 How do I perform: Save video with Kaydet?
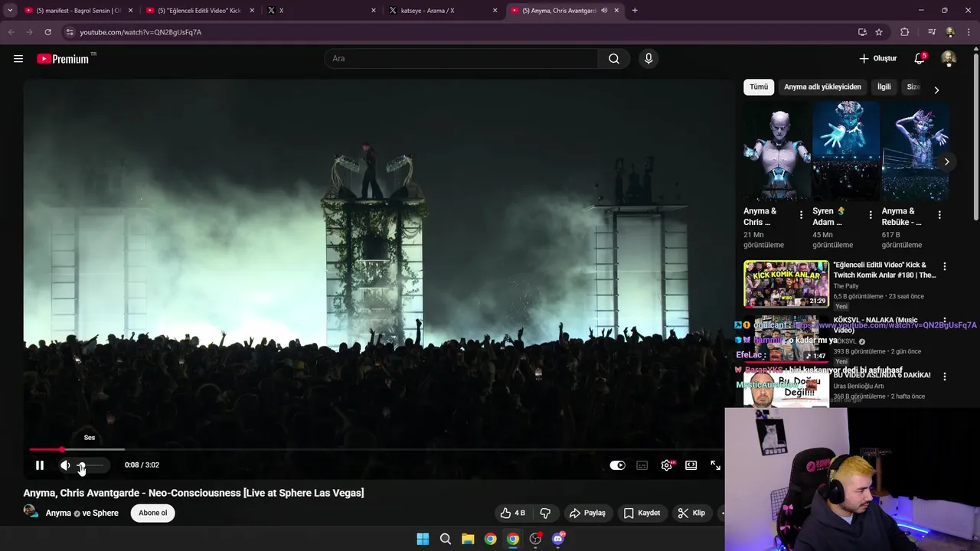click(x=642, y=513)
